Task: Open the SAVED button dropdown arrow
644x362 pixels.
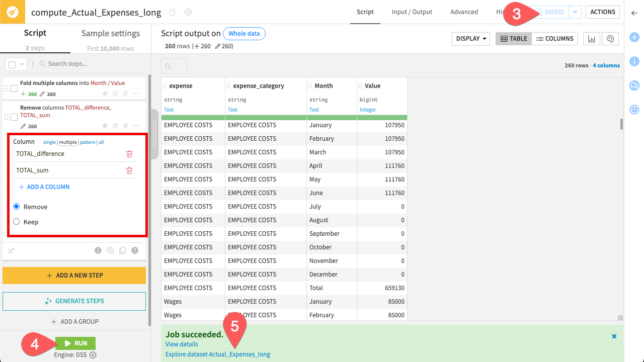Action: click(x=574, y=12)
